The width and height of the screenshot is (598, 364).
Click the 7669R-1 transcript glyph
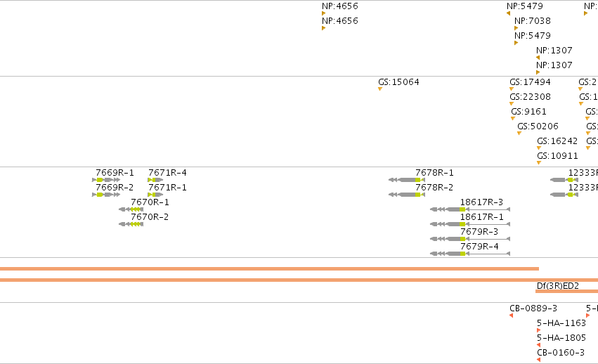tap(106, 180)
